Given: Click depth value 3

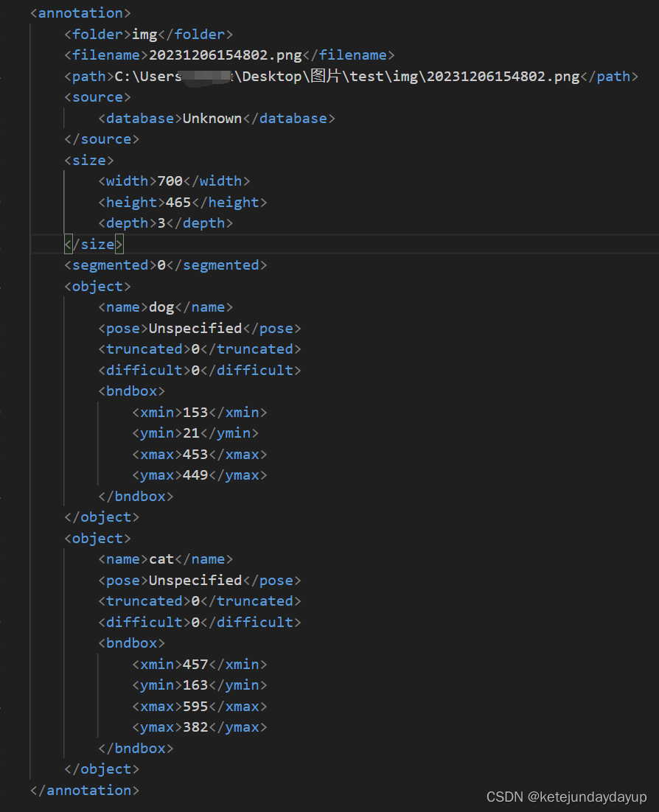Looking at the screenshot, I should [161, 223].
